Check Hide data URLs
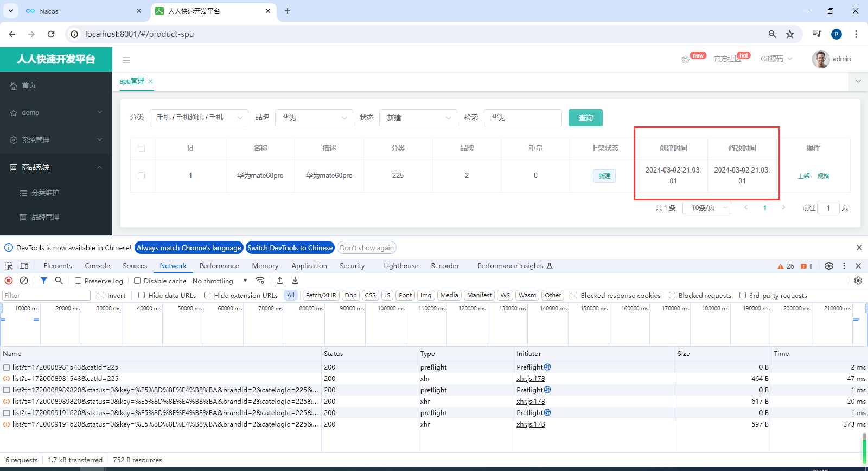This screenshot has height=471, width=868. [x=142, y=295]
